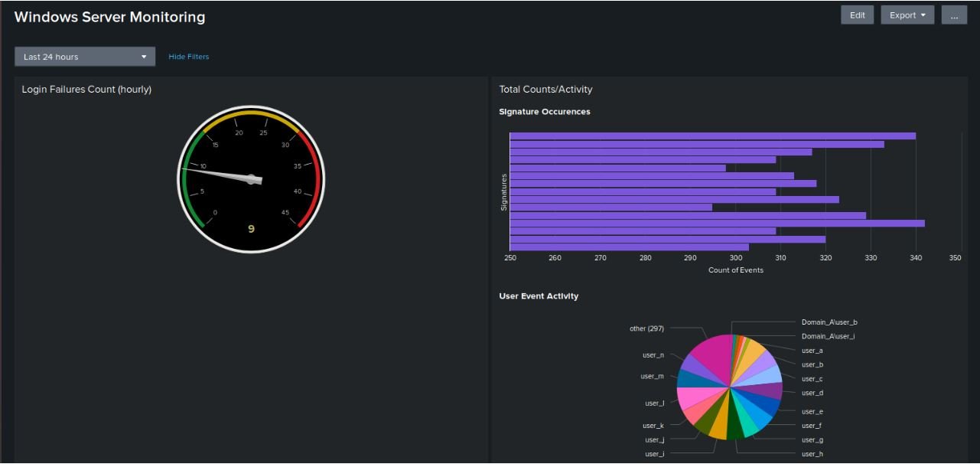Click the Total Counts/Activity panel title
This screenshot has height=464, width=980.
pyautogui.click(x=545, y=90)
